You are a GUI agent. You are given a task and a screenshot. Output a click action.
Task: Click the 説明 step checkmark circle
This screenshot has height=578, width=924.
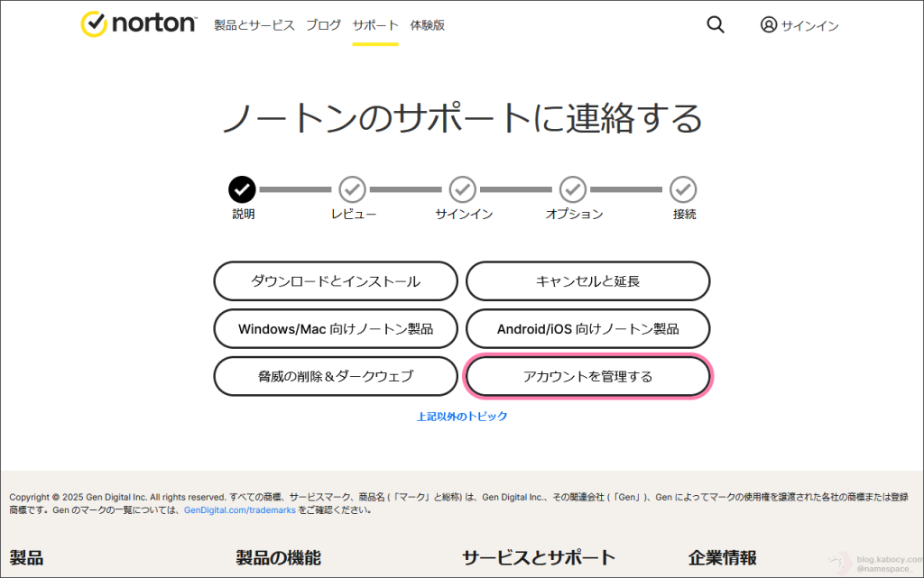pyautogui.click(x=242, y=189)
